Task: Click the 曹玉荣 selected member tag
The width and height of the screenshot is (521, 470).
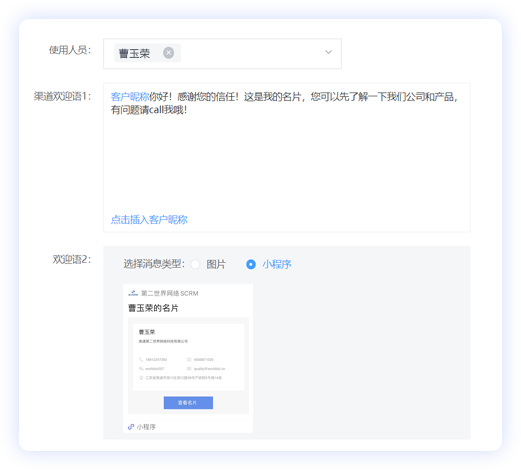Action: pyautogui.click(x=147, y=53)
